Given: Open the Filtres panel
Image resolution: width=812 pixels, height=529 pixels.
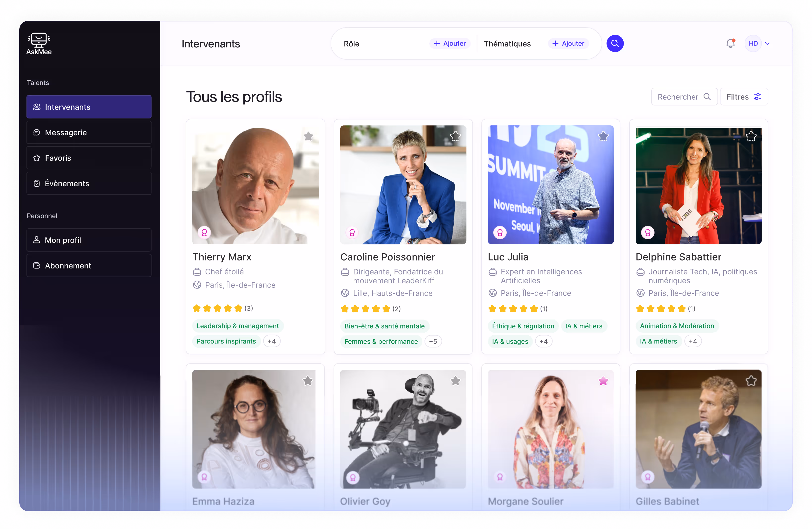Looking at the screenshot, I should coord(744,97).
